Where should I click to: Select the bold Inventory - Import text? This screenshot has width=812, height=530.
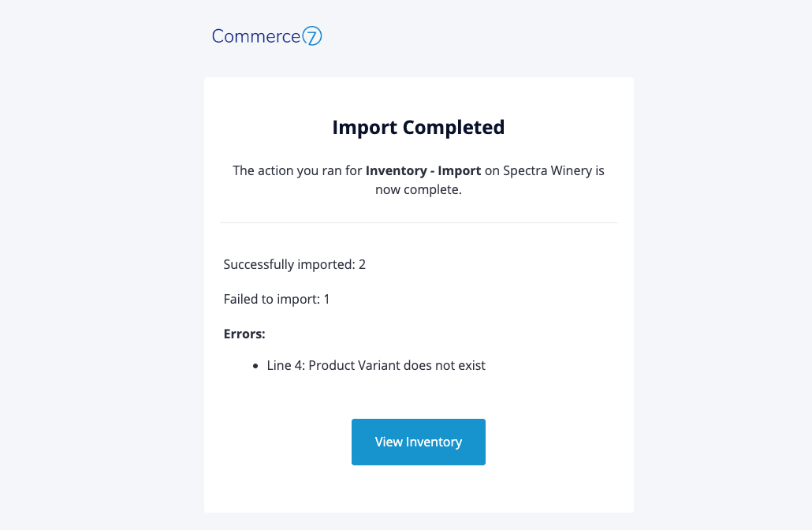point(423,170)
